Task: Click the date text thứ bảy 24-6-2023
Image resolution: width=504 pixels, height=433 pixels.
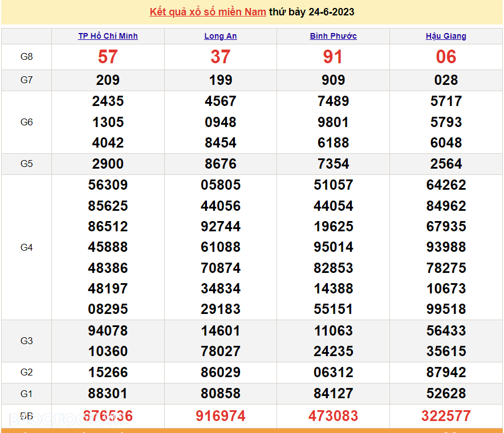Action: [311, 12]
